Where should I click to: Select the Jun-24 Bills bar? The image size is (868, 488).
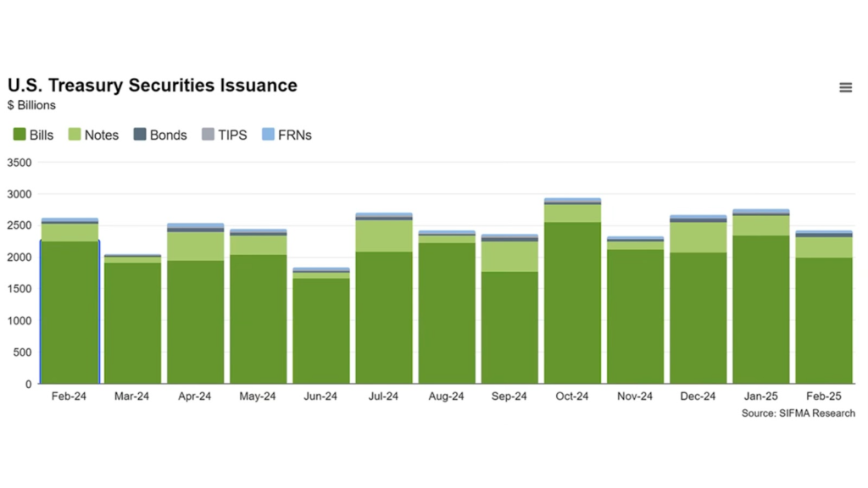coord(320,332)
